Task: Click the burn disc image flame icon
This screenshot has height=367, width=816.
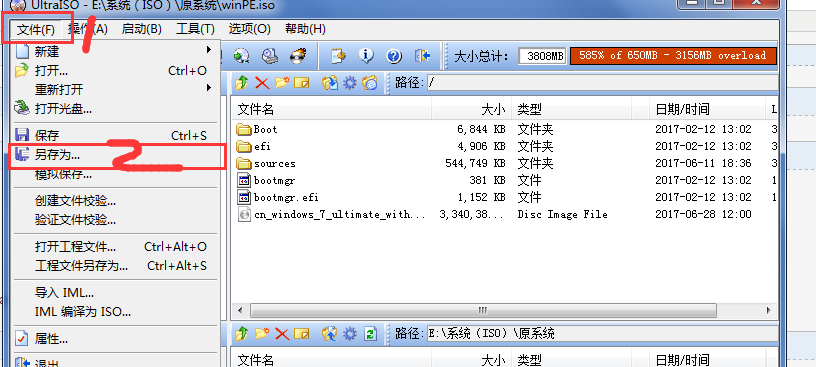Action: (298, 56)
